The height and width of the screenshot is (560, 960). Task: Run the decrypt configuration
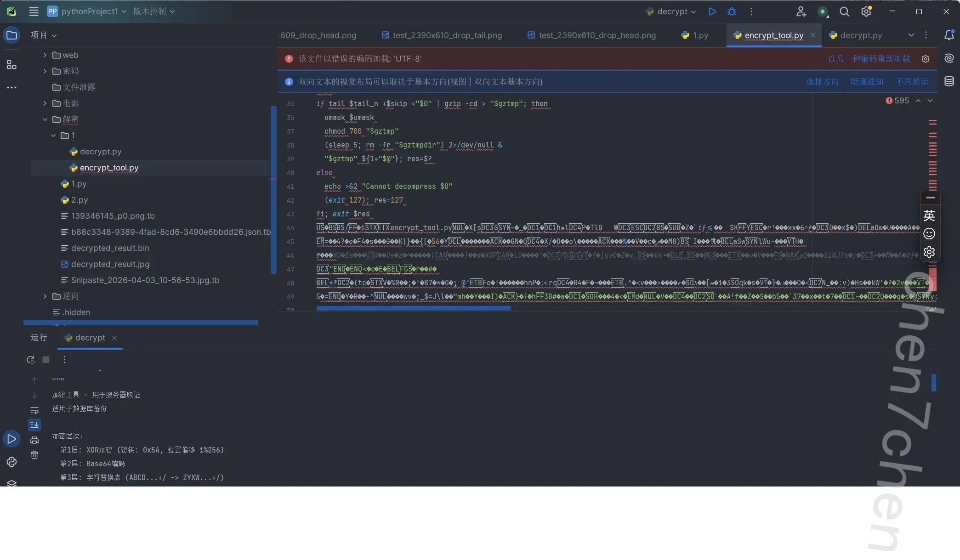click(x=712, y=11)
